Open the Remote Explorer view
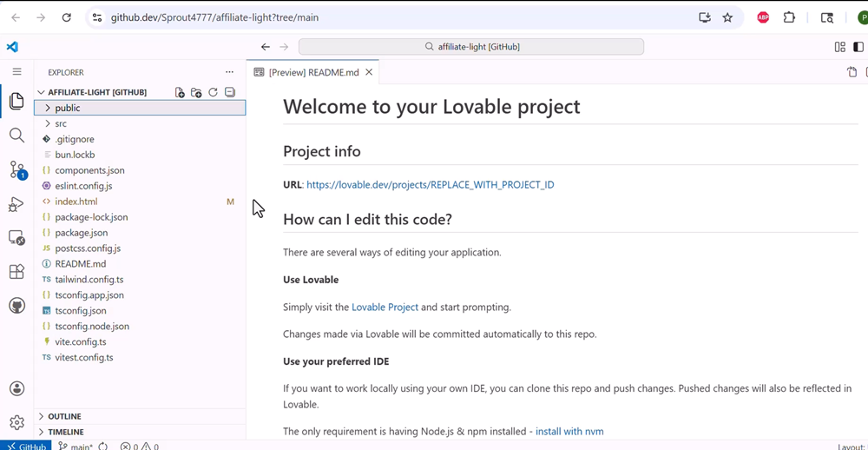Viewport: 868px width, 450px height. tap(16, 238)
